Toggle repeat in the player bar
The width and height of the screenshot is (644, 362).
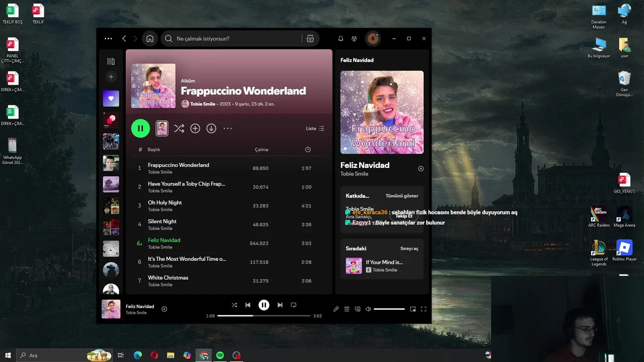tap(294, 305)
